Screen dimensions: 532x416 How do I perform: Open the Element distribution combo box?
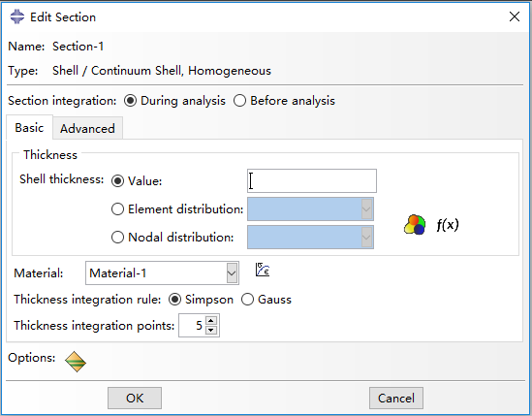(310, 208)
